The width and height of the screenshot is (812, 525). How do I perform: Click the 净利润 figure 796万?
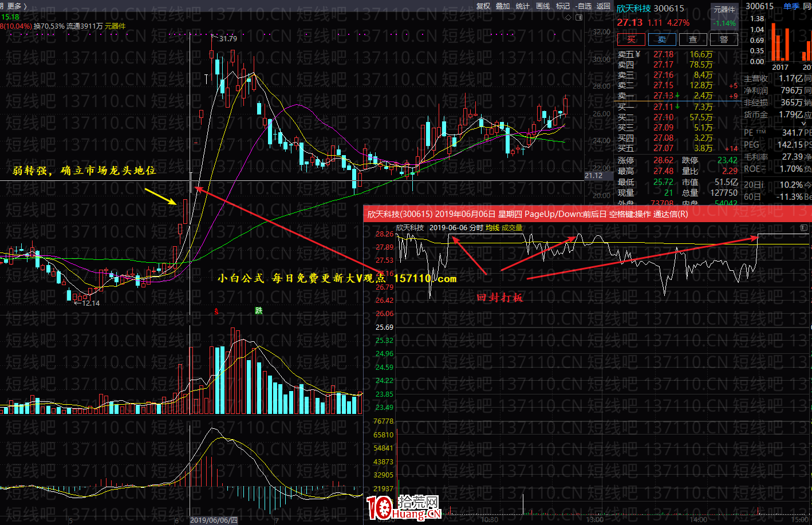click(x=792, y=90)
